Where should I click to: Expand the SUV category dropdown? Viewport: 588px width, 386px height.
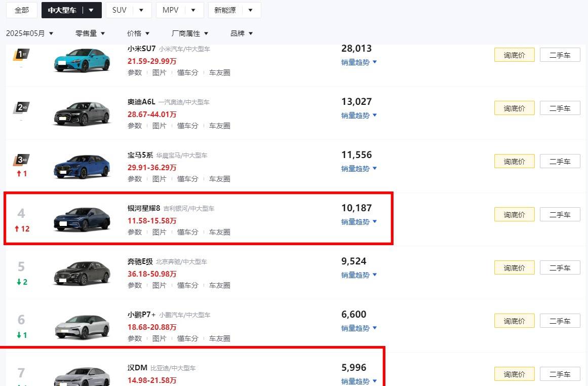coord(141,10)
